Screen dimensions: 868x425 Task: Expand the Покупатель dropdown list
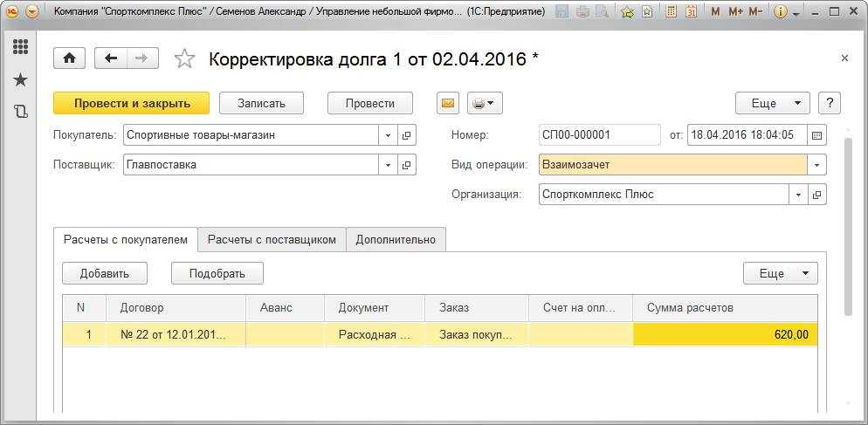coord(389,135)
